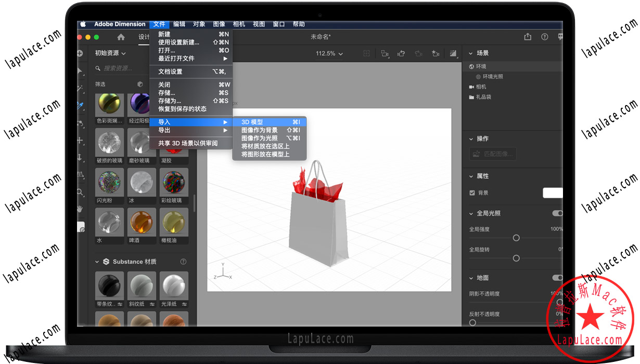
Task: Click the white background color swatch
Action: 553,192
